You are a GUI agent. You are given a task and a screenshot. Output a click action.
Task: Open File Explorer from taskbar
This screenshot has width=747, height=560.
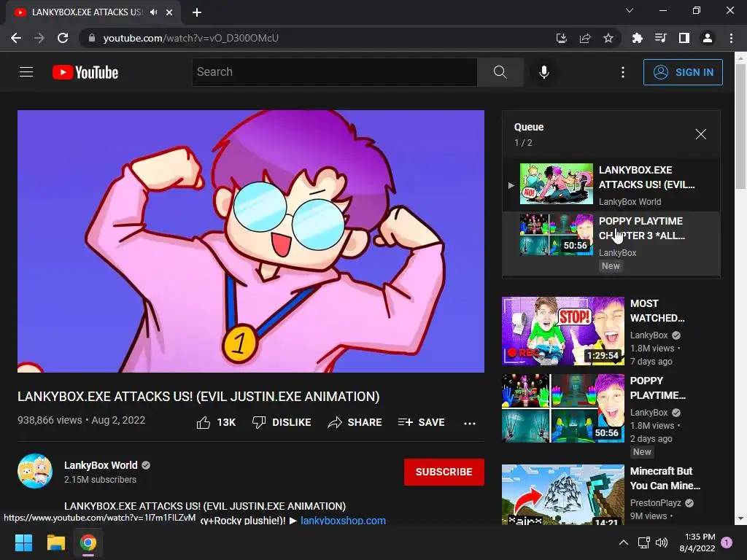coord(55,542)
